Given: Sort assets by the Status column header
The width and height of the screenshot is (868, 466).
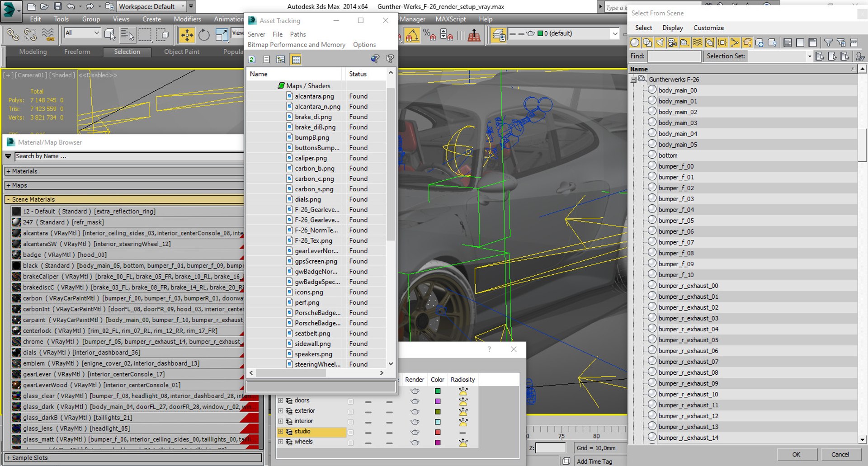Looking at the screenshot, I should pos(365,74).
